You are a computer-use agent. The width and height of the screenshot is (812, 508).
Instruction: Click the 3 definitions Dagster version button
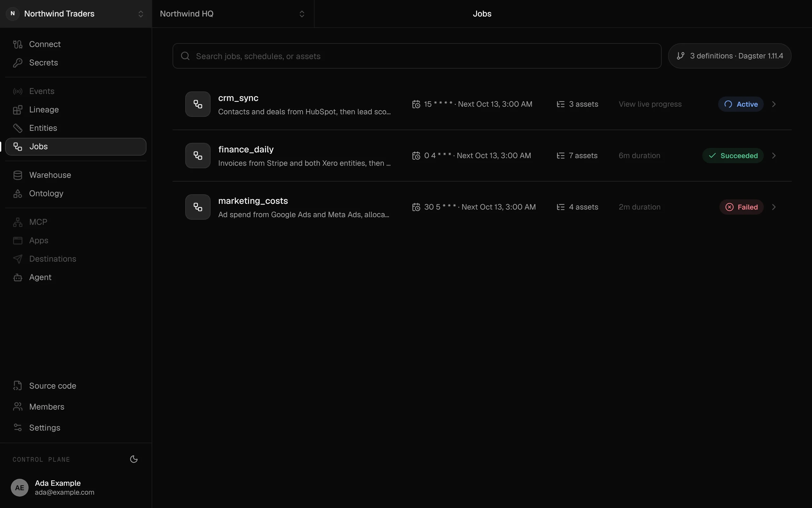pos(730,56)
